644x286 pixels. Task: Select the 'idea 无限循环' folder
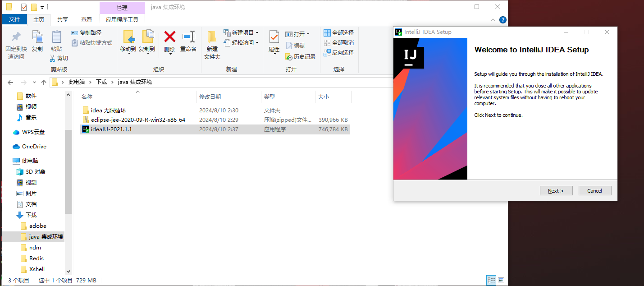pos(215,110)
